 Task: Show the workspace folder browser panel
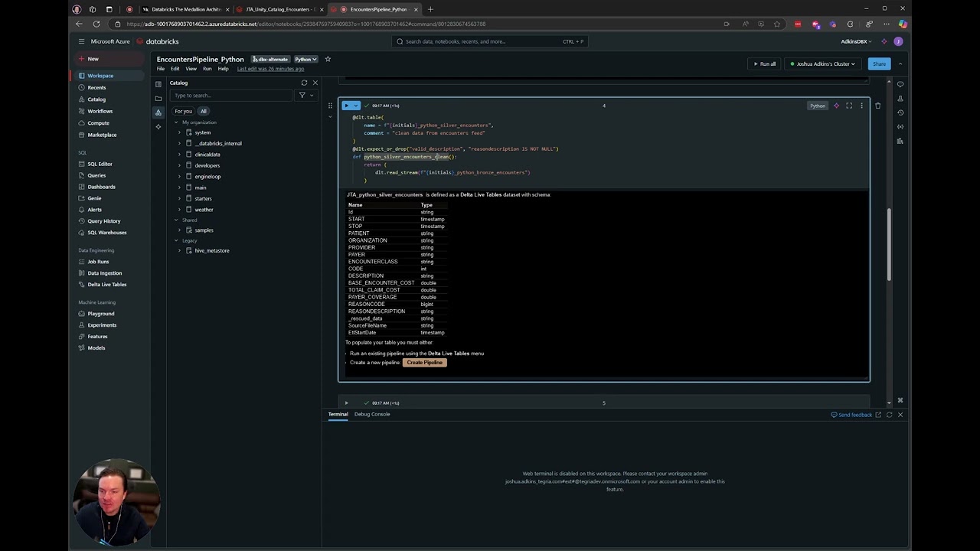[x=158, y=98]
